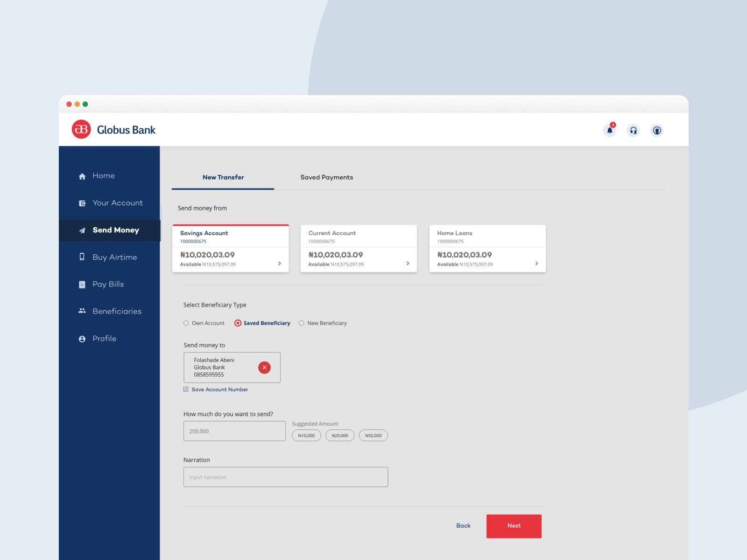The image size is (747, 560).
Task: Open Your Account in the sidebar
Action: tap(117, 203)
